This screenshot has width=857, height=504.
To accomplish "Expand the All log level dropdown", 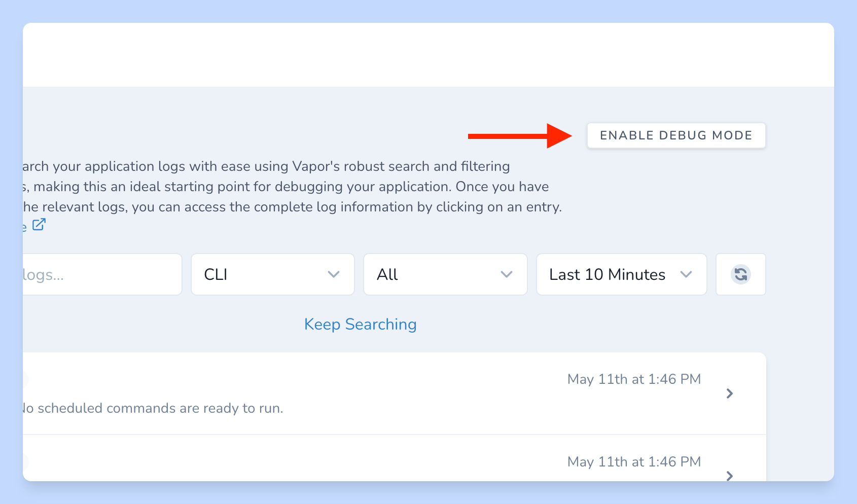I will coord(445,274).
